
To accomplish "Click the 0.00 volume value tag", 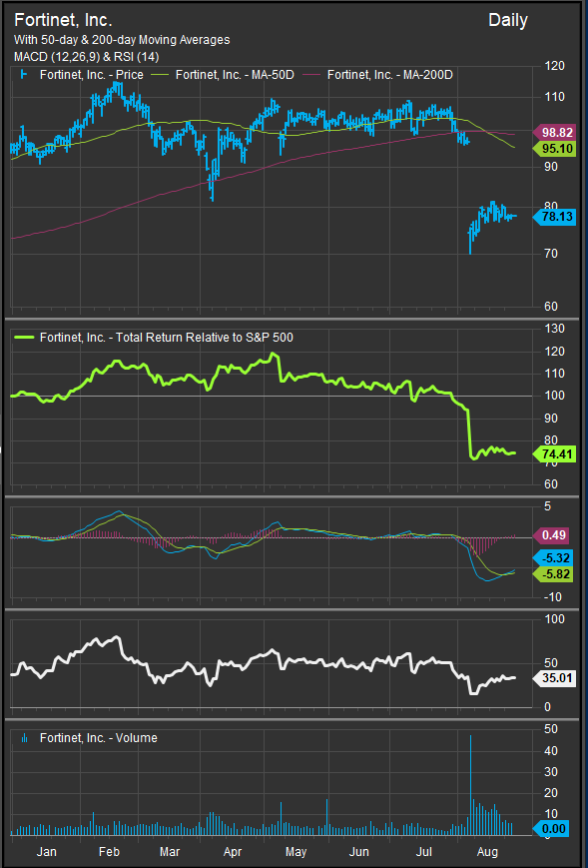I will coord(550,829).
